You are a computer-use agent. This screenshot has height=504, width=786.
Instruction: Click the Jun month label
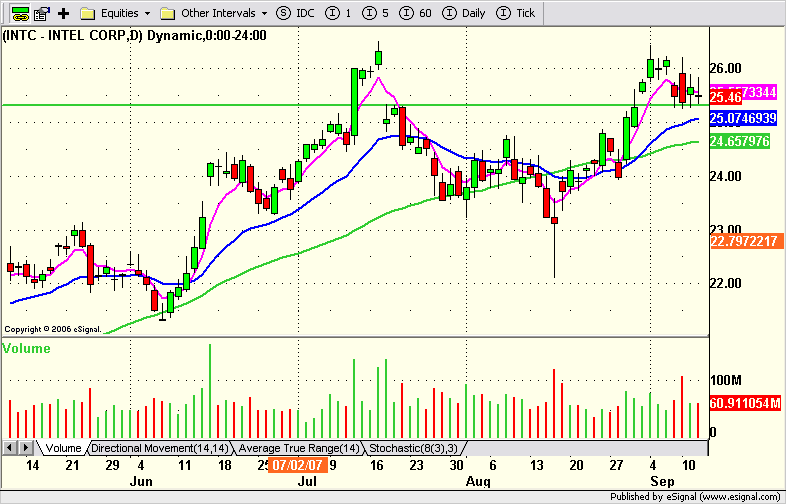[141, 481]
